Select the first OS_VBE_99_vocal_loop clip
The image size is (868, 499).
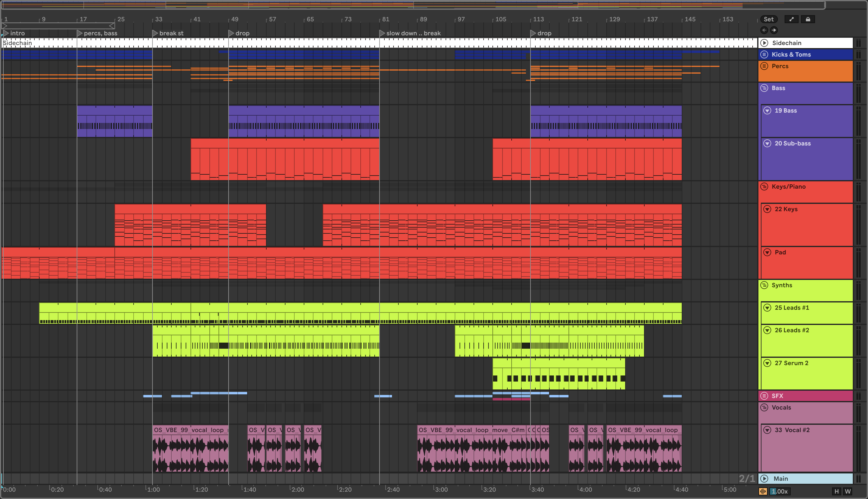coord(190,430)
